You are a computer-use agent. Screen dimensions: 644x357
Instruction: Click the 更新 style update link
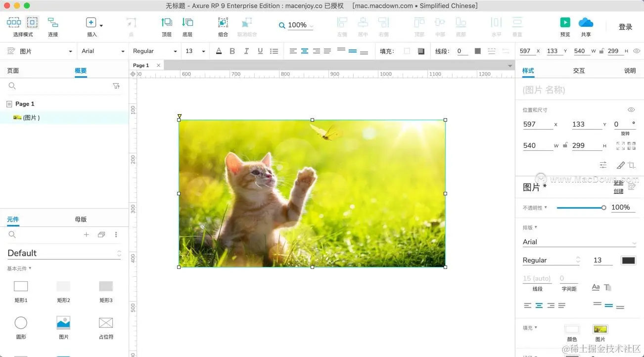coord(618,183)
